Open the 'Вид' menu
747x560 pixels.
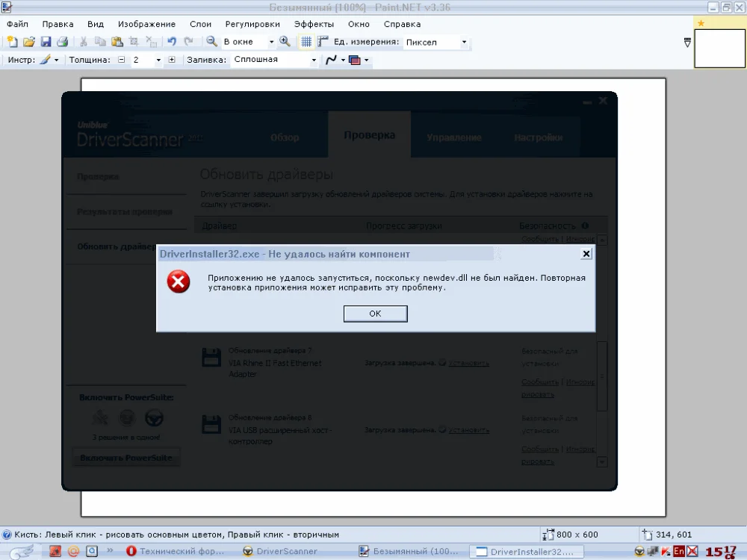[96, 25]
